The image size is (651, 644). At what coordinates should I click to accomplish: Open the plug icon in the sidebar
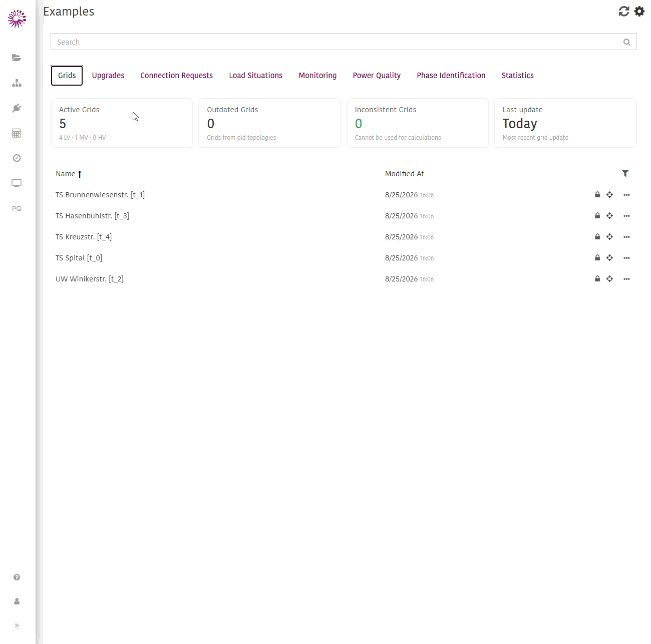[17, 108]
